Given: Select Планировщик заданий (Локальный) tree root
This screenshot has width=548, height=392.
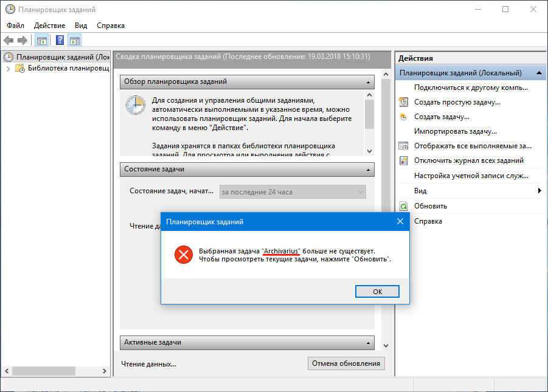Looking at the screenshot, I should click(63, 57).
